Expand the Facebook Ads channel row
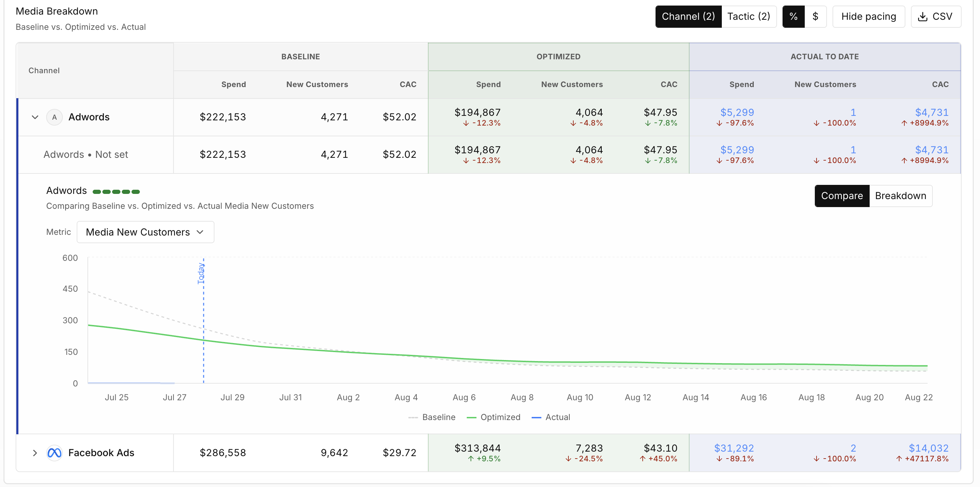 35,453
